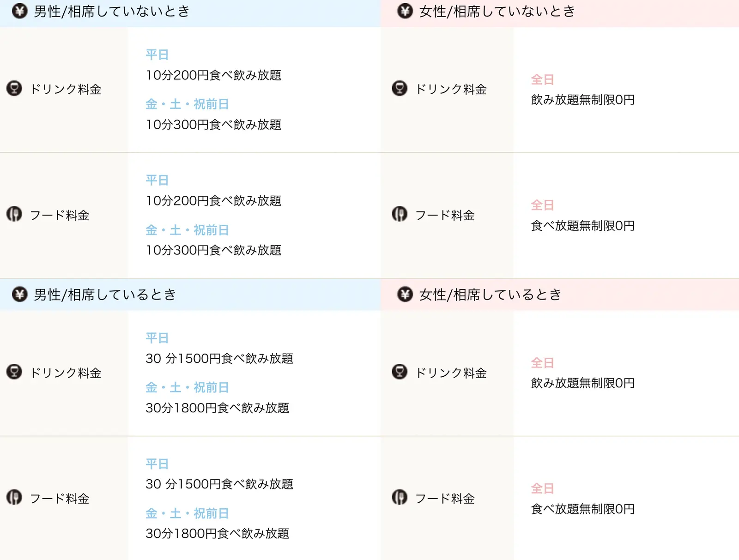Viewport: 739px width, 560px height.
Task: Click wine glass icon in women's not-seated drink row
Action: click(400, 88)
